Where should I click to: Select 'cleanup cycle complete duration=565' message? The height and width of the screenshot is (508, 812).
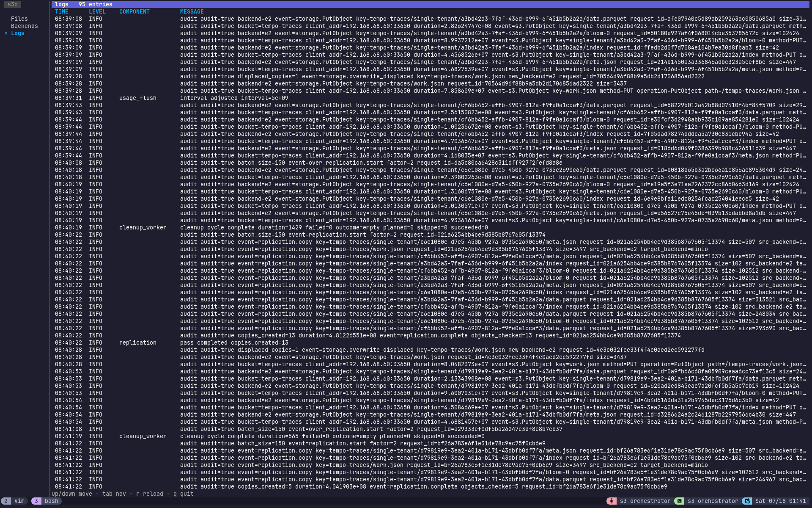(332, 436)
